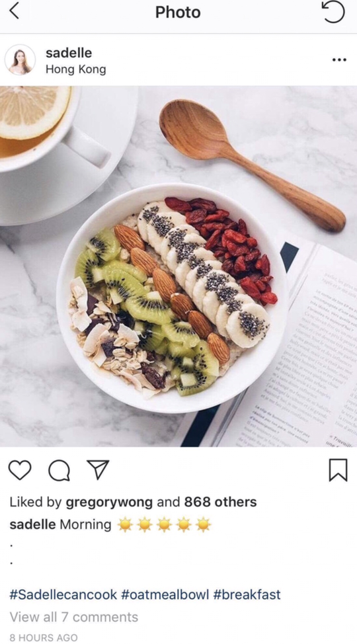
Task: Click the Photo page title
Action: click(178, 13)
